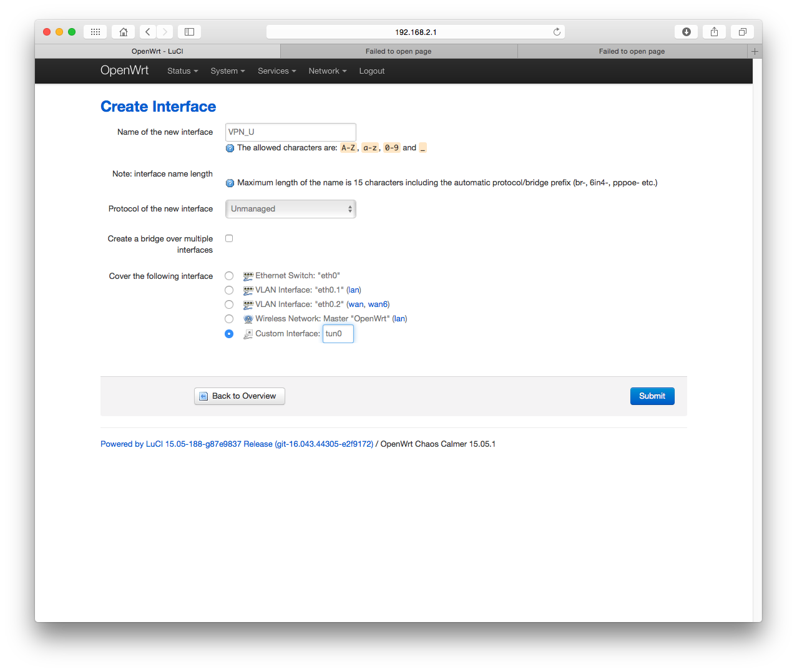Select the Custom Interface radio button
797x672 pixels.
click(229, 334)
